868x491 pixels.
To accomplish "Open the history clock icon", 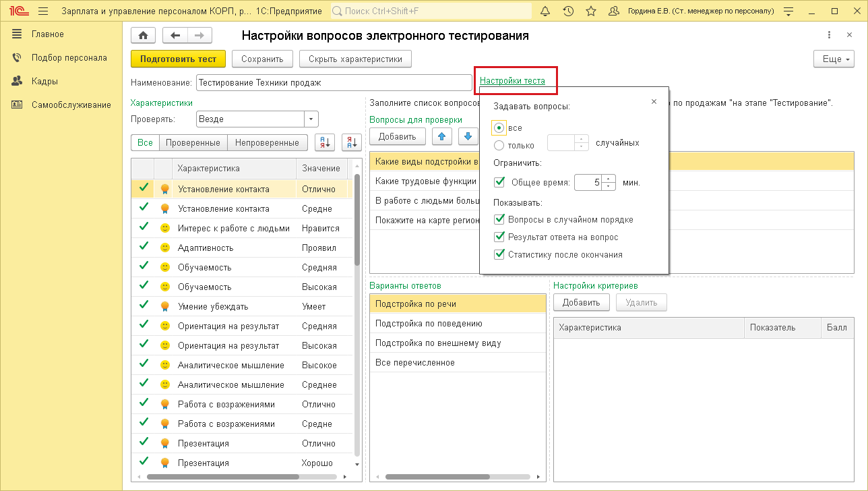I will [x=568, y=11].
